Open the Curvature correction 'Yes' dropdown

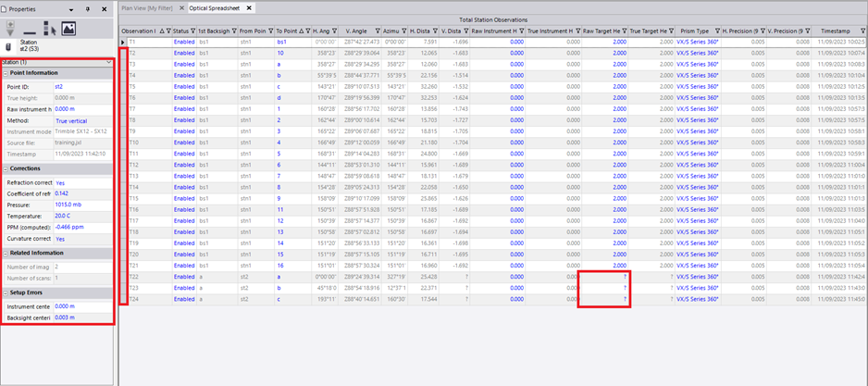pyautogui.click(x=83, y=239)
